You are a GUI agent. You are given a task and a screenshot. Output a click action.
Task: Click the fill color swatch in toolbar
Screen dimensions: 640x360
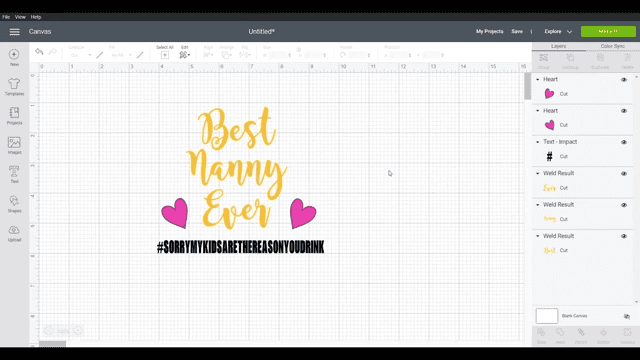click(x=140, y=55)
